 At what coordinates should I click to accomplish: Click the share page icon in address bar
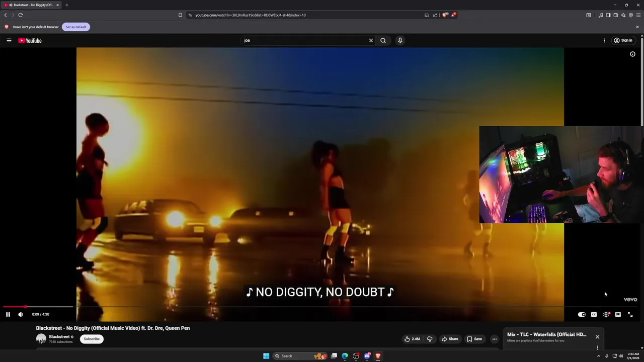coord(435,15)
